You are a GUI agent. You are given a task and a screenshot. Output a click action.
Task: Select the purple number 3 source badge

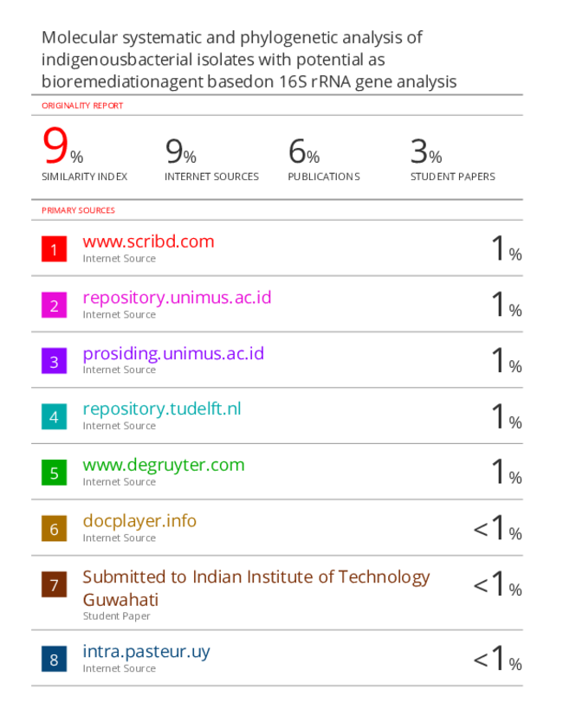click(54, 361)
